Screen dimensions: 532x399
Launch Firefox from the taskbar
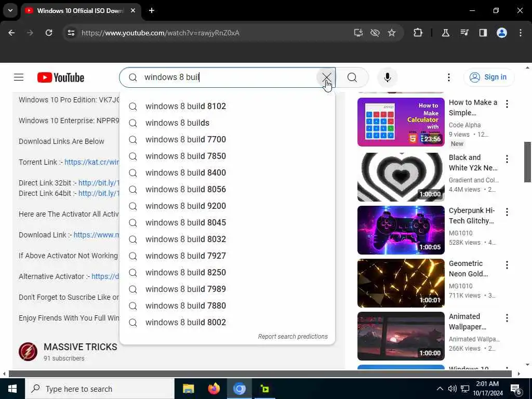point(214,389)
